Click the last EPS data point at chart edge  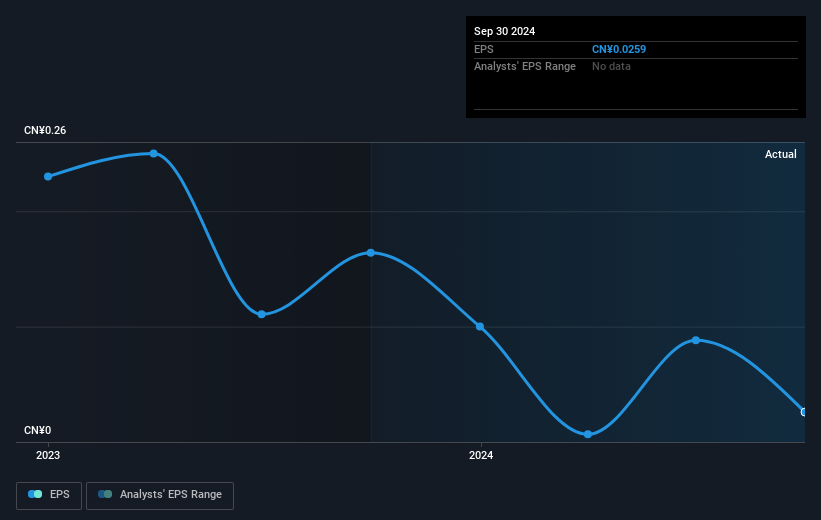coord(803,412)
